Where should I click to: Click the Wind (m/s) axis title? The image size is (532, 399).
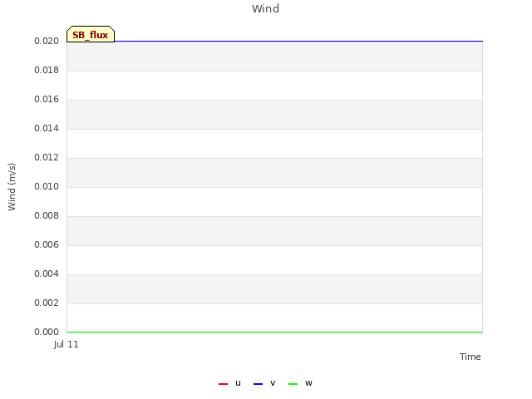coord(12,187)
